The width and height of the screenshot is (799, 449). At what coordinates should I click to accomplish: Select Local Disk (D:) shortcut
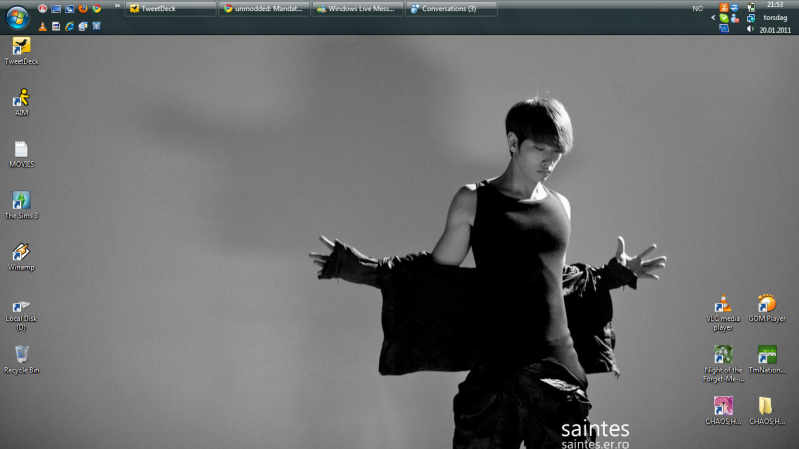point(21,304)
